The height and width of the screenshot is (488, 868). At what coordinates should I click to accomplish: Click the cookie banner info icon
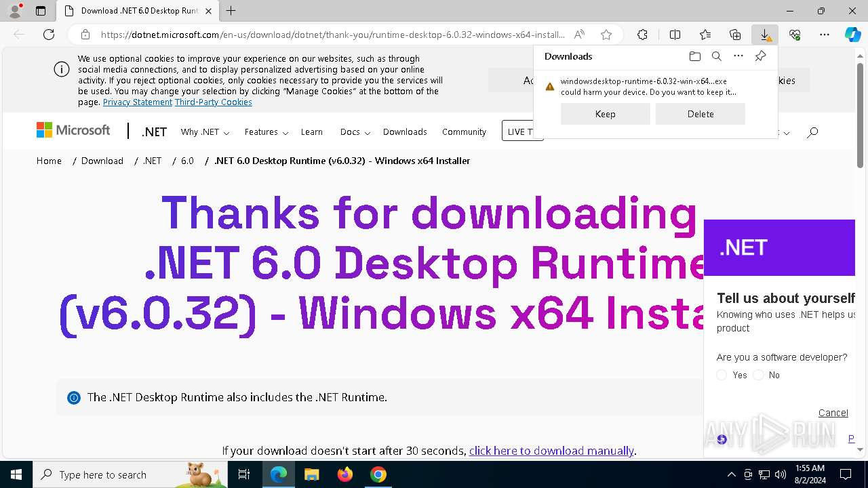click(x=61, y=69)
